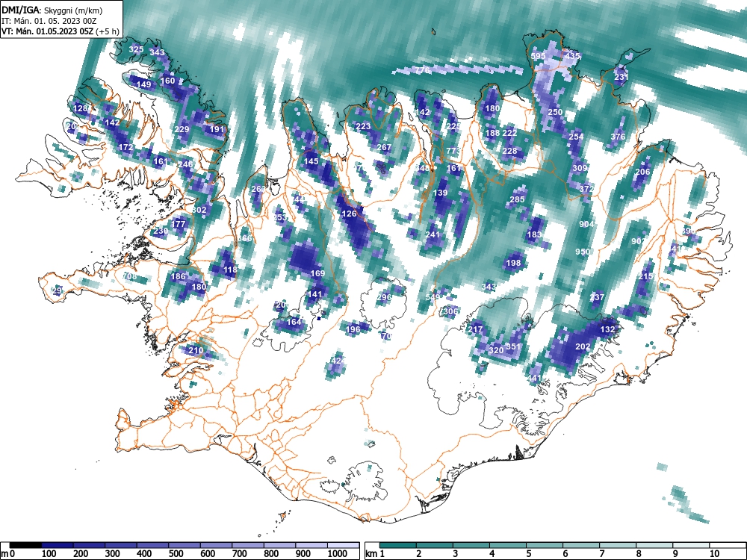Click the visibility value 549 on the map
The width and height of the screenshot is (747, 560).
(x=433, y=297)
